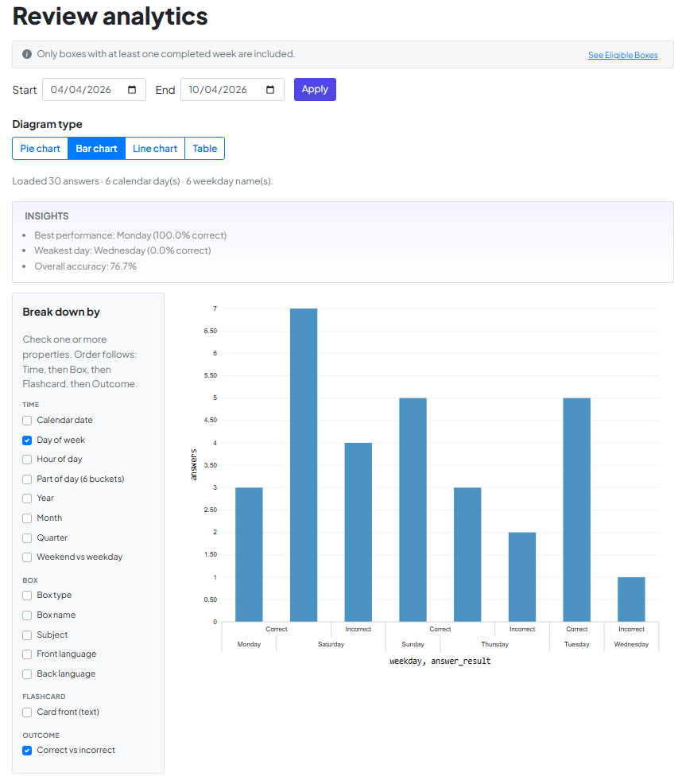Click the End date input field
The image size is (682, 784).
(x=222, y=90)
